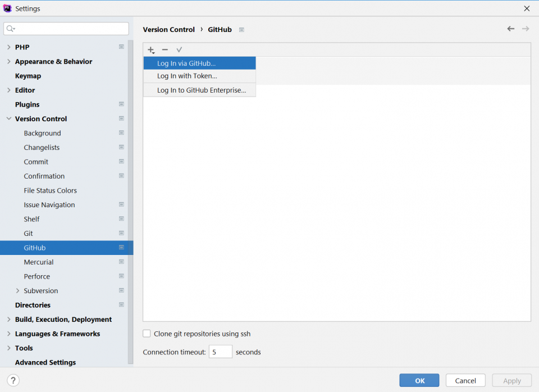Click the OK button
The height and width of the screenshot is (392, 539).
point(419,380)
